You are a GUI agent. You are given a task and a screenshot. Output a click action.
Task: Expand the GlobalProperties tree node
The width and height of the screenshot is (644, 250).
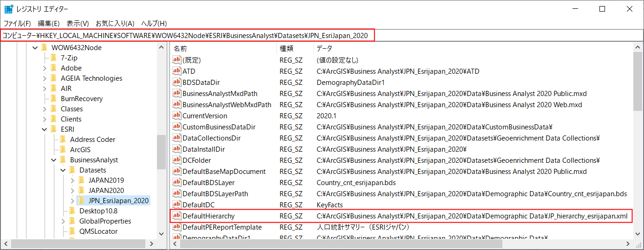(x=63, y=221)
